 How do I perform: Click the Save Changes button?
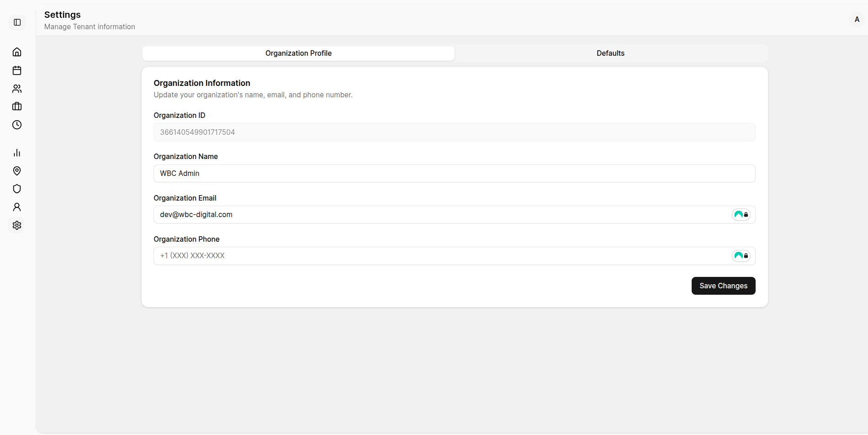pyautogui.click(x=723, y=286)
